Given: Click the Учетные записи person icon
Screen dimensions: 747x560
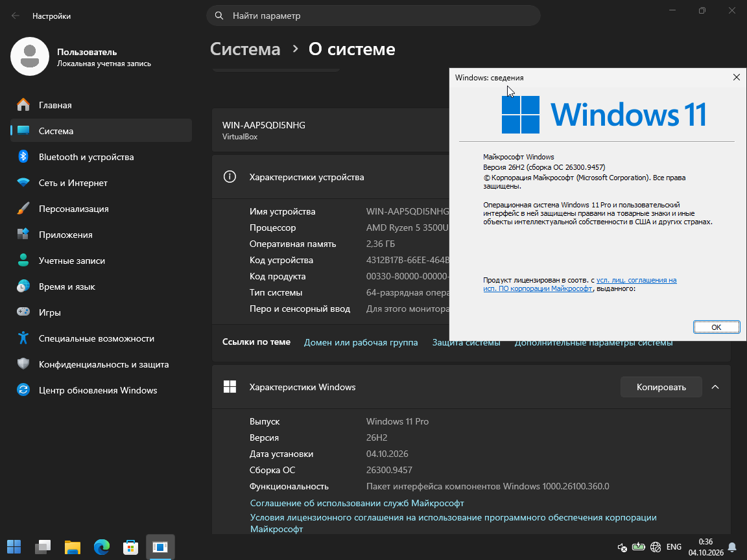Looking at the screenshot, I should point(23,260).
